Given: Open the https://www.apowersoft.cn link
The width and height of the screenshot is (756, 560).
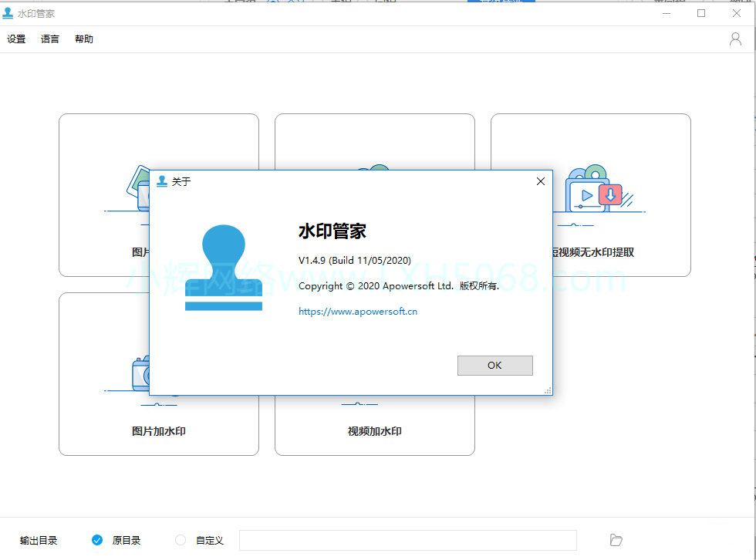Looking at the screenshot, I should point(358,312).
